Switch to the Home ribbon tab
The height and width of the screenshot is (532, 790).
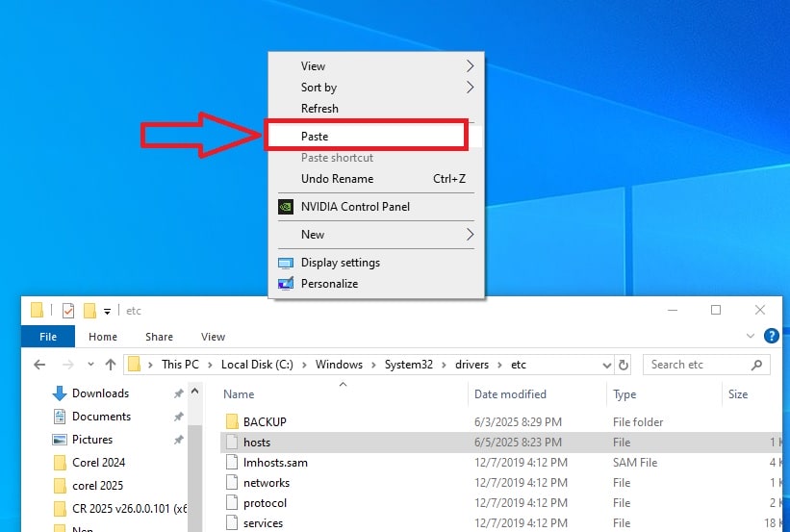pos(103,337)
